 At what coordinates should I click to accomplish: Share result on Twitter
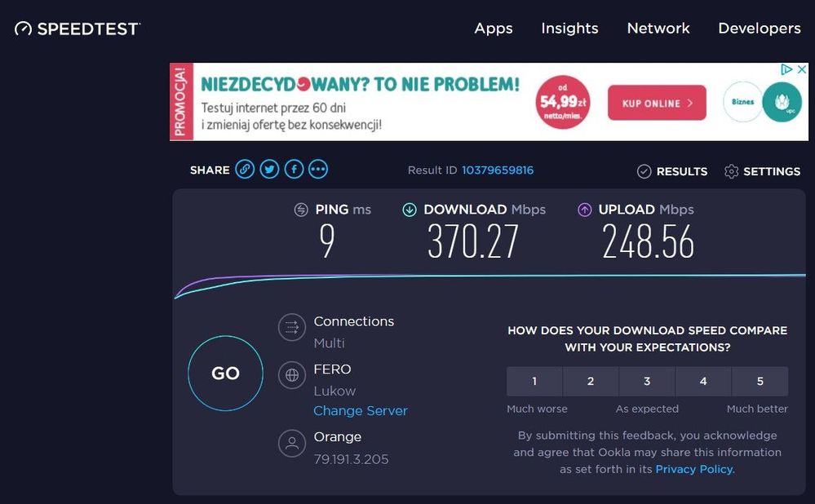pos(269,170)
